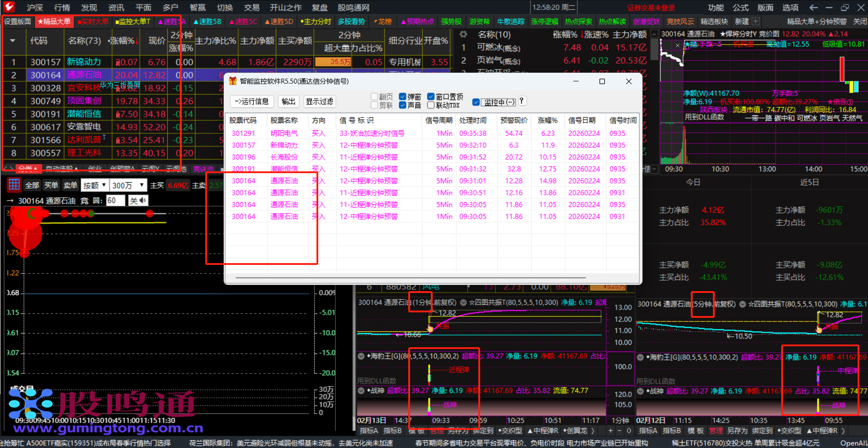Viewport: 868px width, 448px height.
Task: Uncheck the 弹窗 popup checkbox
Action: coord(402,97)
